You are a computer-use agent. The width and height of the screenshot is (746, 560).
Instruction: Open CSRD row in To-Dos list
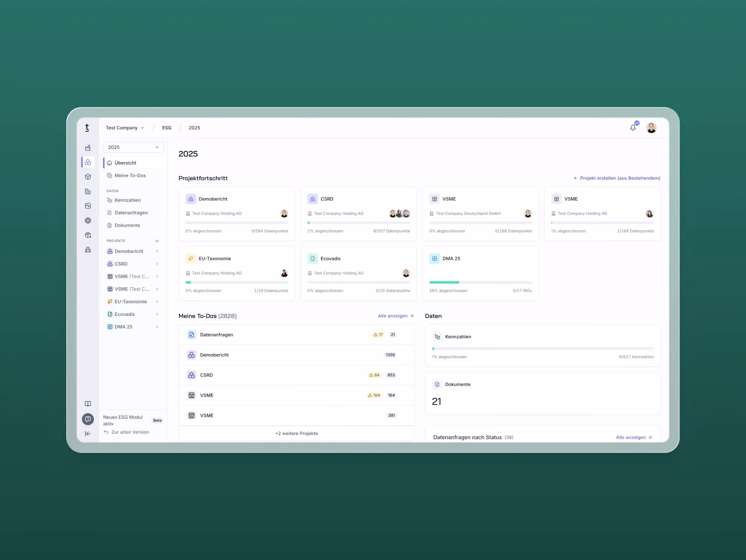tap(296, 375)
